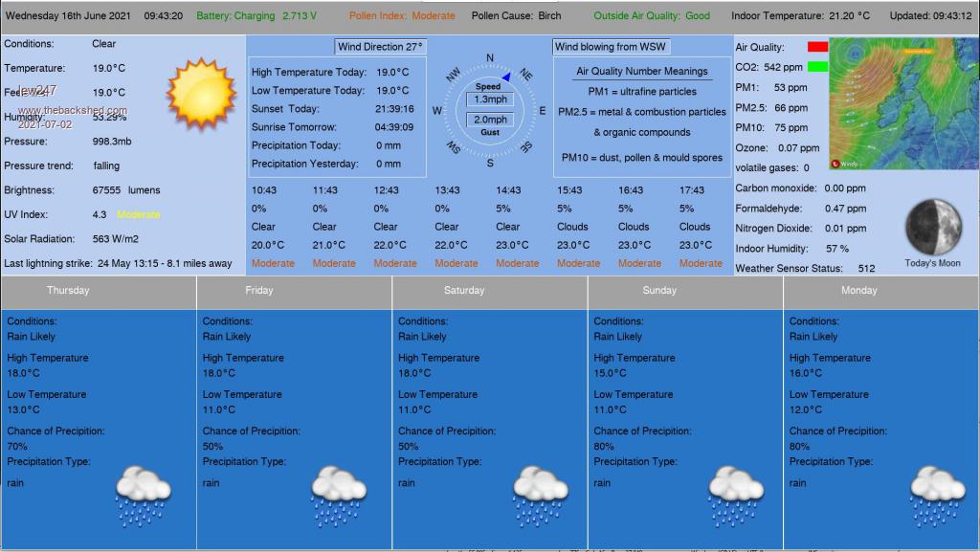The image size is (980, 552).
Task: Click the green CO2 indicator
Action: [x=817, y=67]
